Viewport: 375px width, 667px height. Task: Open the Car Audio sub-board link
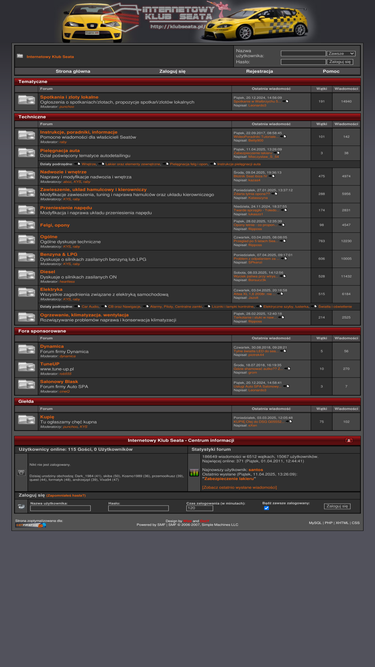91,306
